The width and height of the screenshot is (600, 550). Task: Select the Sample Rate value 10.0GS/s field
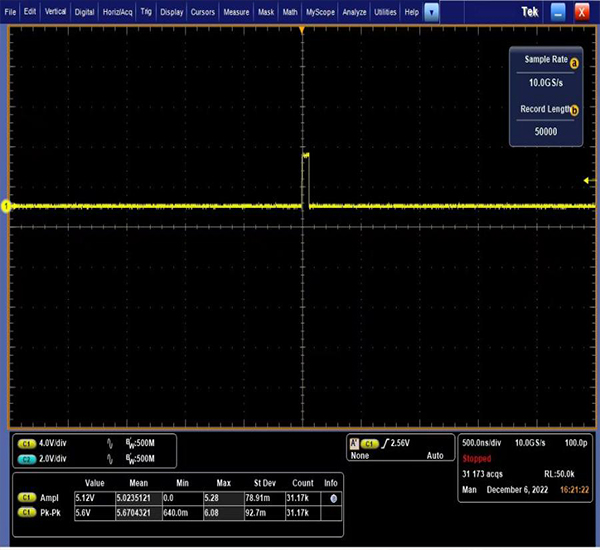[x=546, y=84]
